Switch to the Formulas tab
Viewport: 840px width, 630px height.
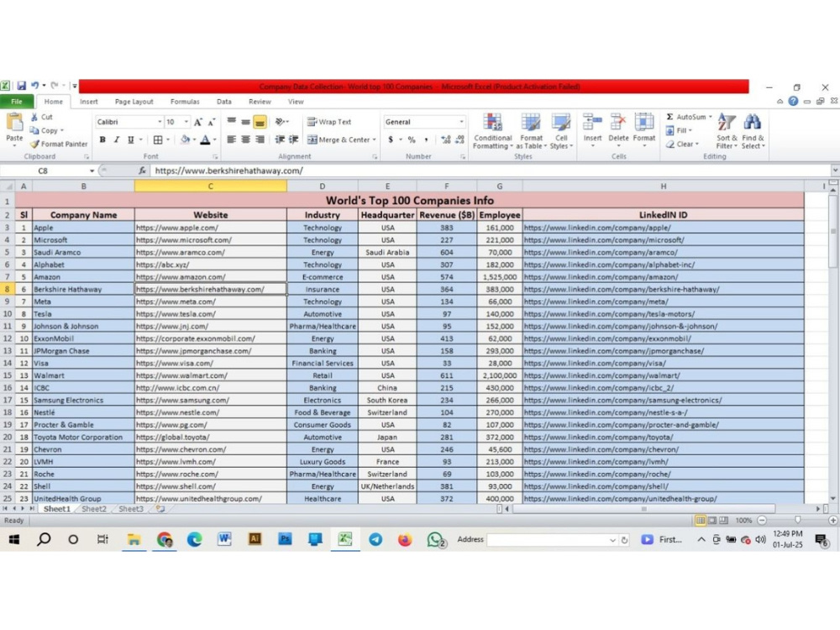pyautogui.click(x=185, y=102)
